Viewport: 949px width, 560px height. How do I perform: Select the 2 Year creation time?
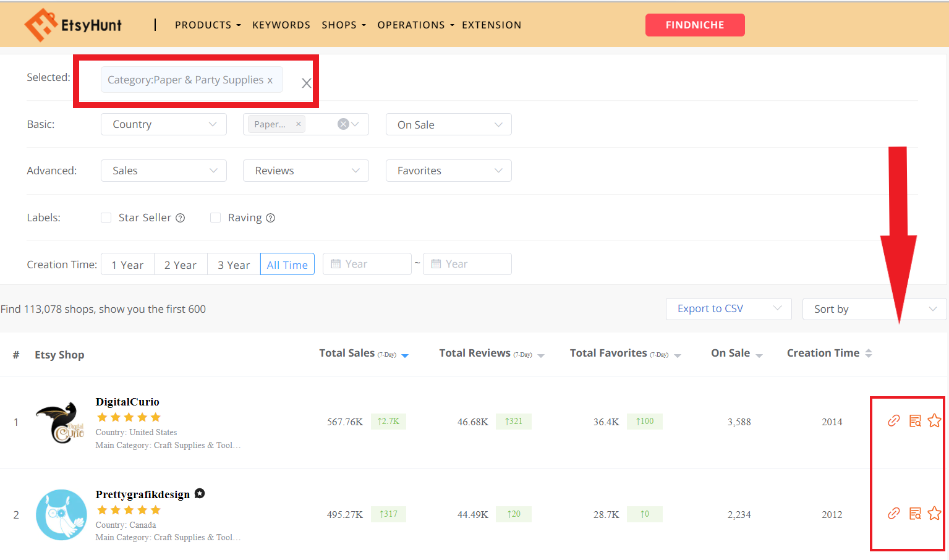point(181,265)
